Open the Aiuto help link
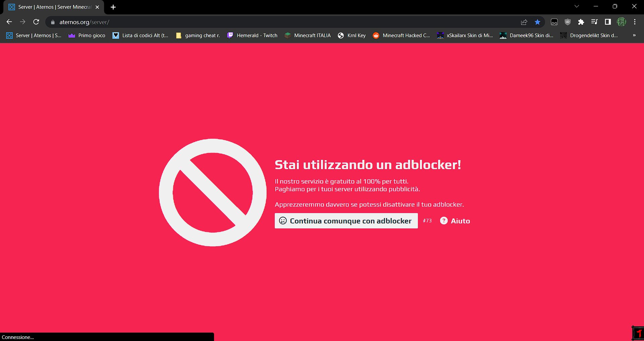644x341 pixels. [455, 221]
